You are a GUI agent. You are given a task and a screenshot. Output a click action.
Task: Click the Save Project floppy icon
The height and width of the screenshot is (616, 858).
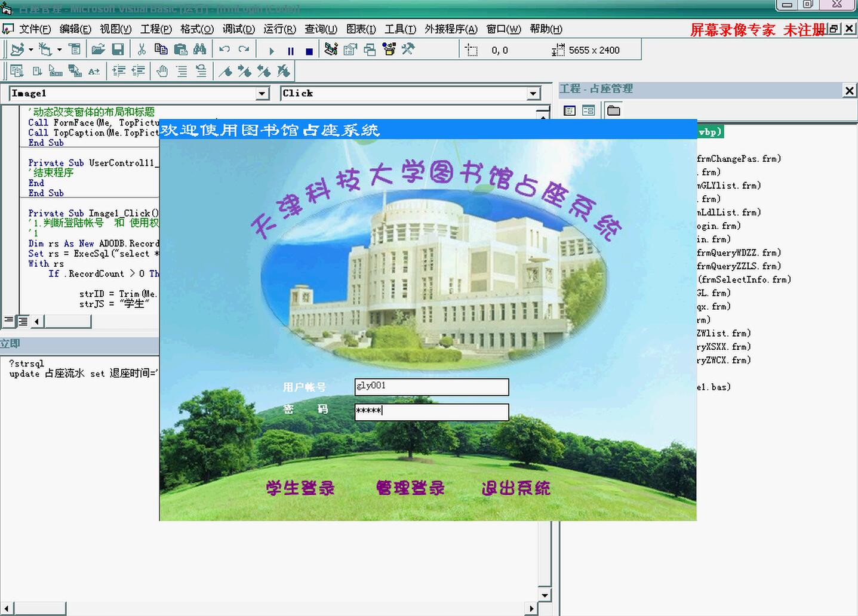118,50
